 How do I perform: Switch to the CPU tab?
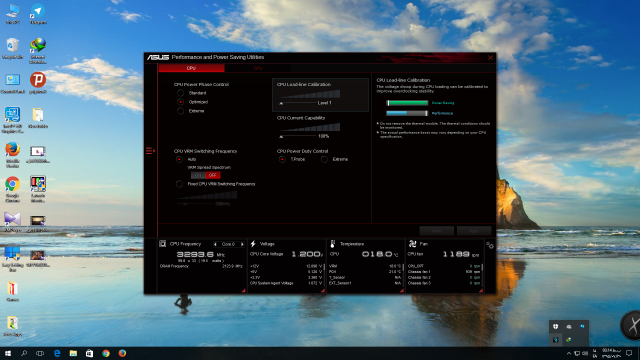pos(191,68)
